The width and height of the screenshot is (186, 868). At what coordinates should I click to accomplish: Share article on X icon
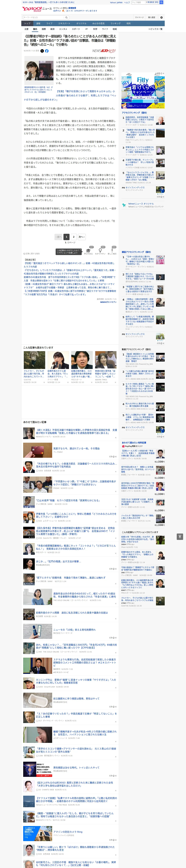click(x=42, y=51)
